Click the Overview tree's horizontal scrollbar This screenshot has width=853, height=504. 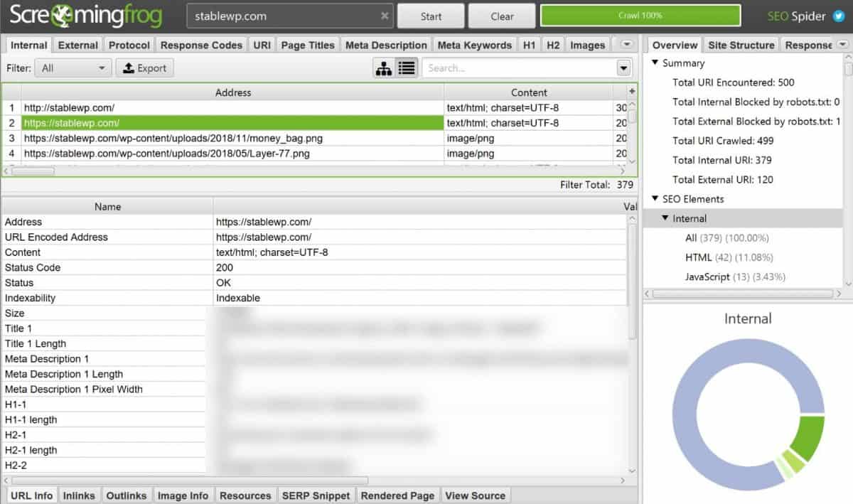coord(742,293)
